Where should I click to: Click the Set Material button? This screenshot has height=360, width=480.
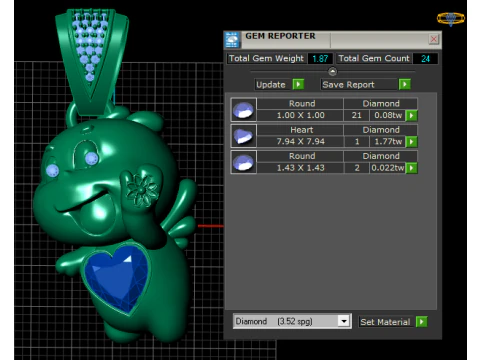pyautogui.click(x=387, y=322)
